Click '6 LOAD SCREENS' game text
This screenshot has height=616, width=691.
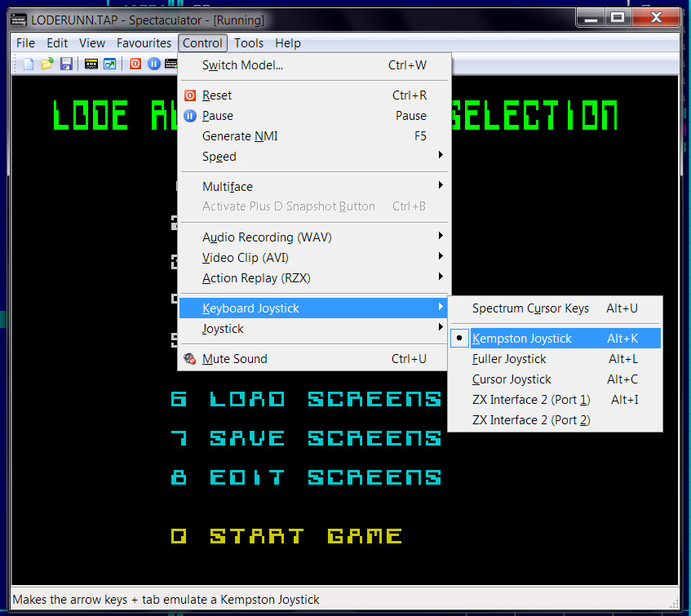tap(306, 399)
